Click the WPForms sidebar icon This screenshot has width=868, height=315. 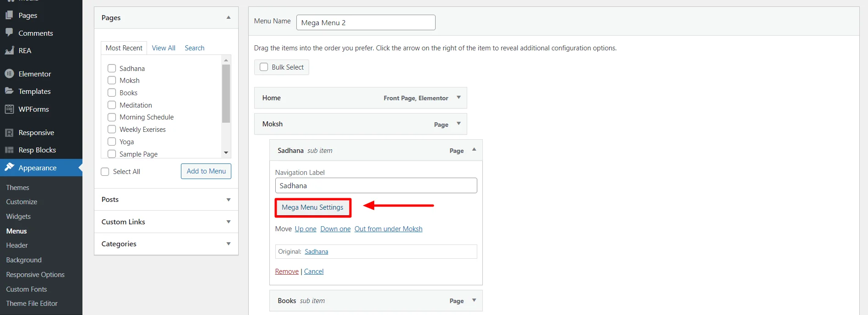(x=9, y=109)
